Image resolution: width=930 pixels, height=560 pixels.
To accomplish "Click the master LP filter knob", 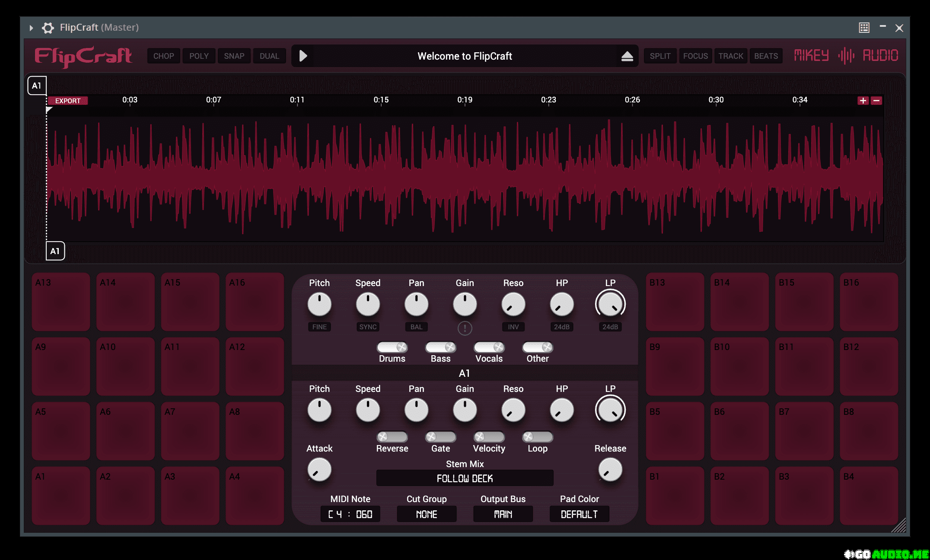I will click(x=610, y=305).
